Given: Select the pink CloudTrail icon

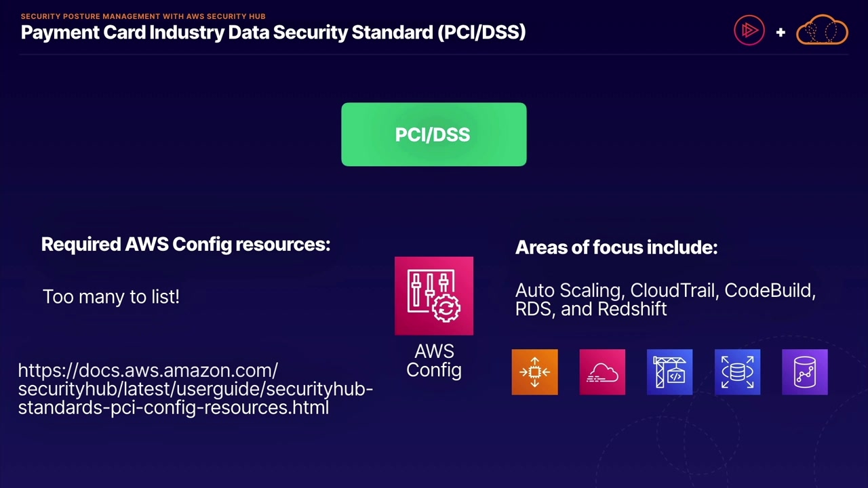Looking at the screenshot, I should coord(602,372).
